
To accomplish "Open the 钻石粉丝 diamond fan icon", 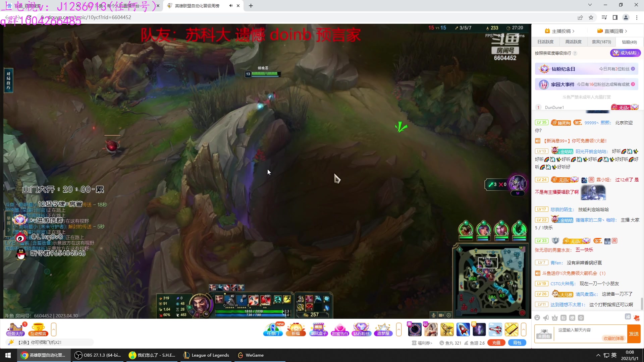I will coord(361,329).
